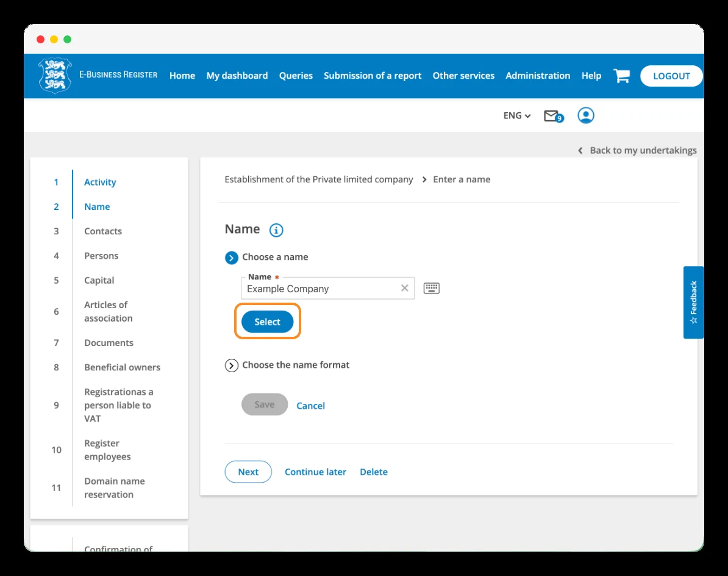Screen dimensions: 728x576
Task: Go to step 1 Activity
Action: point(100,182)
